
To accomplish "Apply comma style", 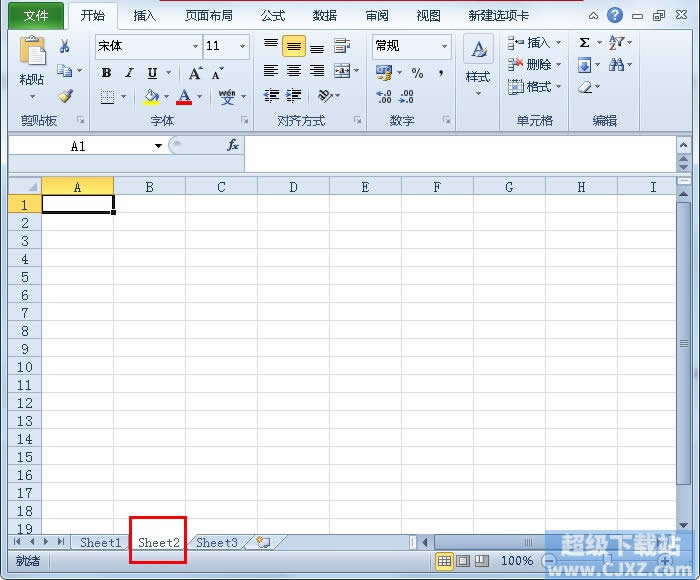I will coord(441,73).
